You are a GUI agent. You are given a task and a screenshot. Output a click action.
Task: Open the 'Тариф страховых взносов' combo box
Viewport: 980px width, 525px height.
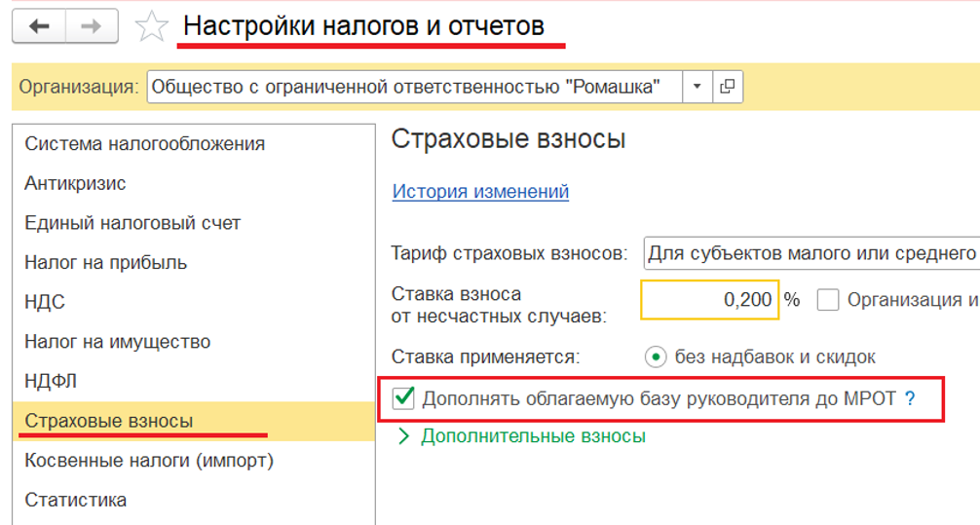click(x=810, y=254)
